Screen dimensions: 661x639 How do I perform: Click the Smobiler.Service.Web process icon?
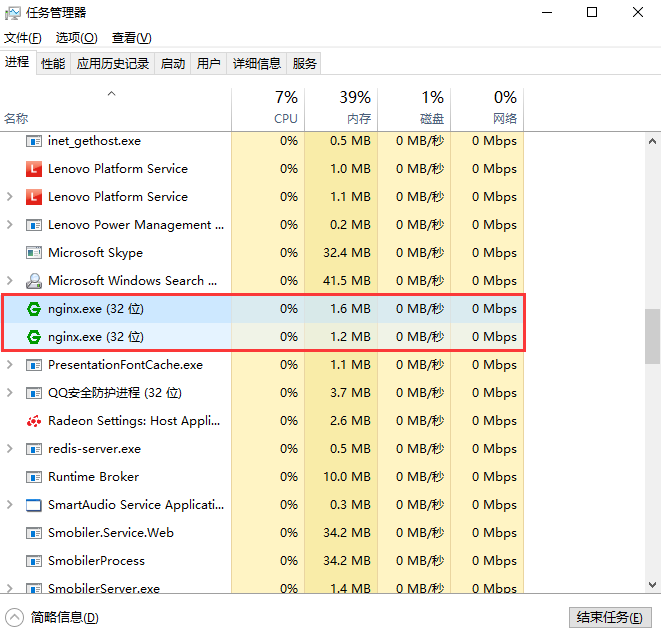[34, 533]
